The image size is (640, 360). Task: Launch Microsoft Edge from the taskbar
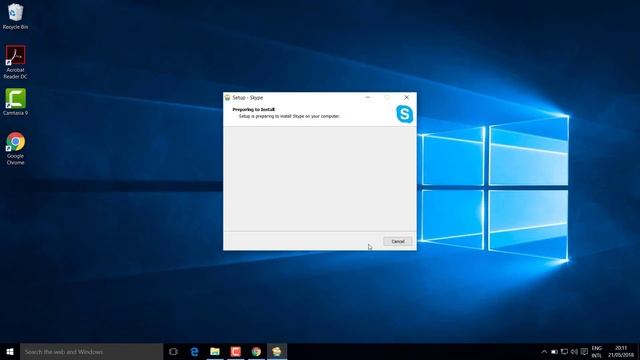194,351
